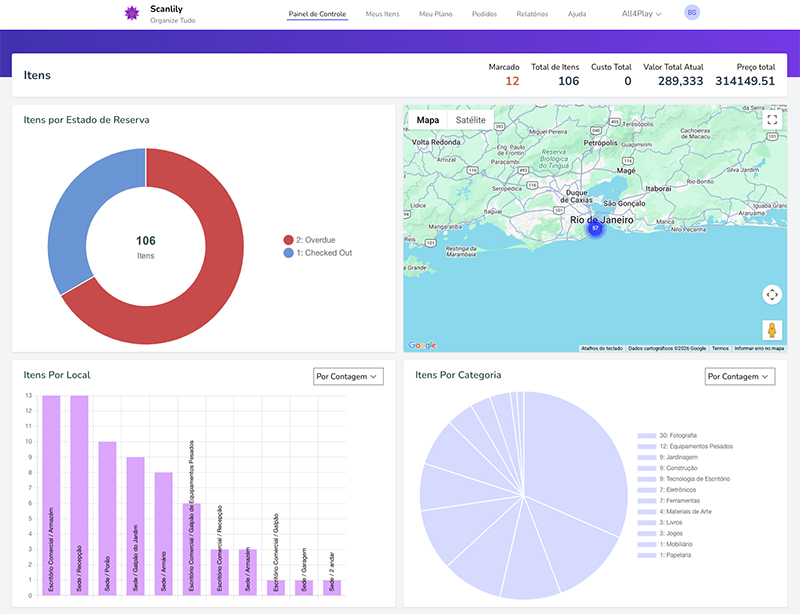Click the map camera controls icon
This screenshot has width=800, height=614.
(x=772, y=294)
